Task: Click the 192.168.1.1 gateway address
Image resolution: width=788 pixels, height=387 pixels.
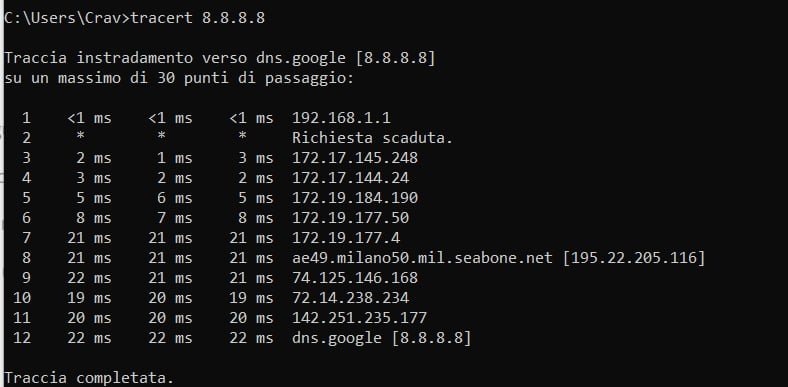Action: click(x=341, y=118)
